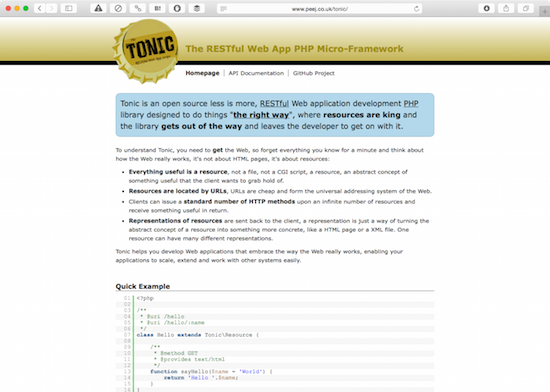The image size is (550, 392).
Task: Click the address bar showing www.peej.co.uk/tonic/
Action: (320, 9)
